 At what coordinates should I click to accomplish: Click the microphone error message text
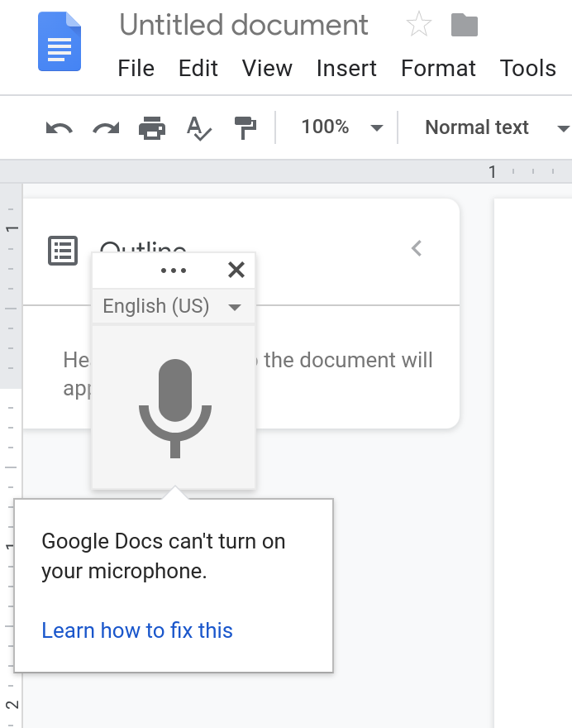164,556
